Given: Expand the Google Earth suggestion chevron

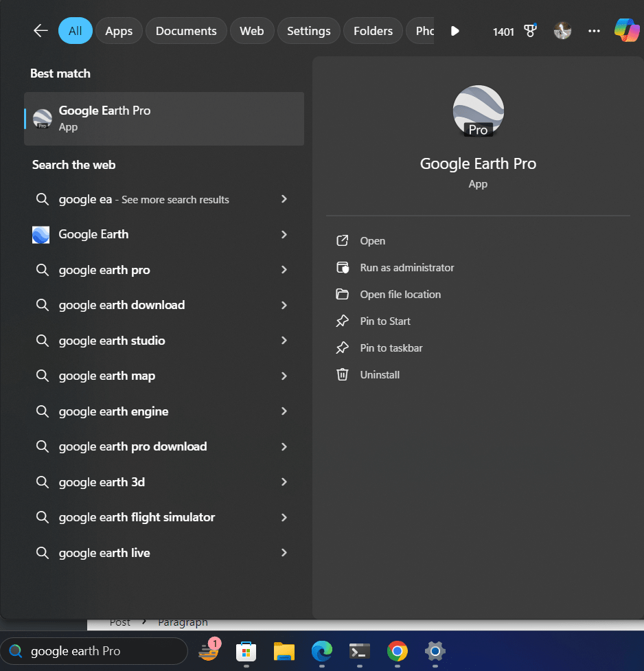Looking at the screenshot, I should click(x=284, y=234).
